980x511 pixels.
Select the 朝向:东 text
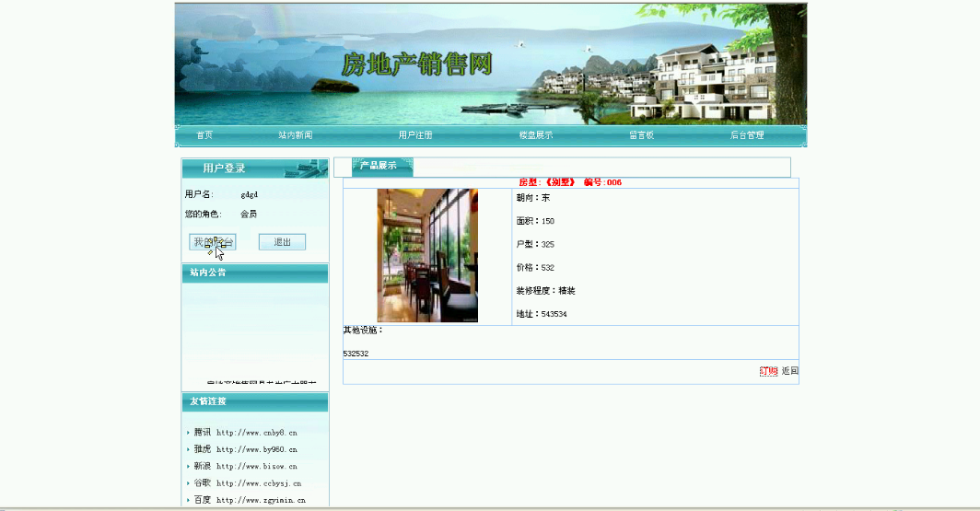point(533,197)
